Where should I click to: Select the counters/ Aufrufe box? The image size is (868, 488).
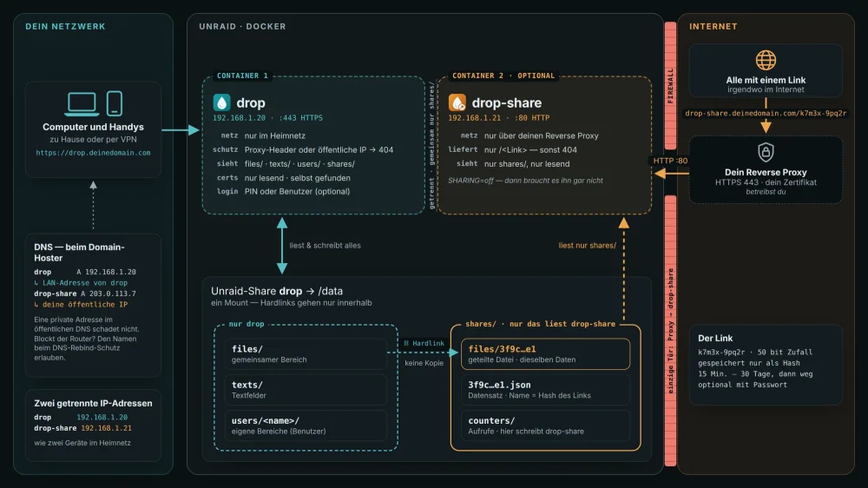[545, 425]
